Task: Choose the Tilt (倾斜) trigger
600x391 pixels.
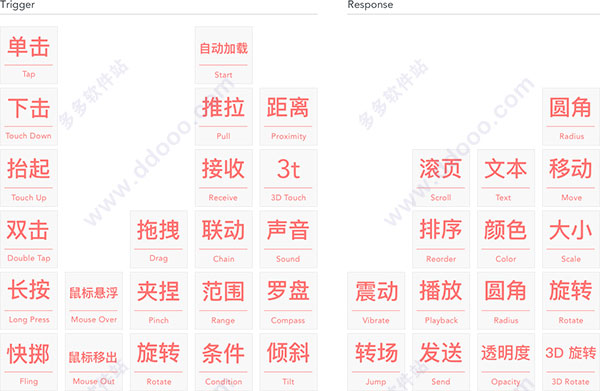Action: (289, 362)
